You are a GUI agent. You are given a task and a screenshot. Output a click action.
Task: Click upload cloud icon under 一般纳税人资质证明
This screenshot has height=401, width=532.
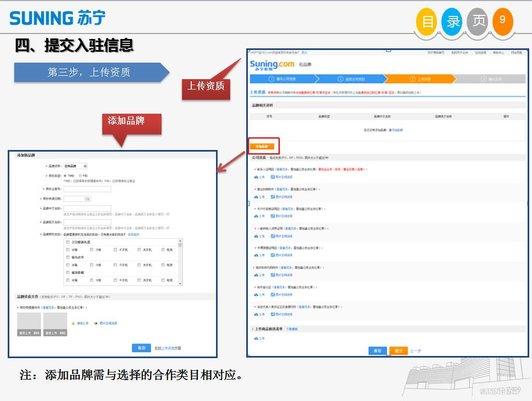256,236
